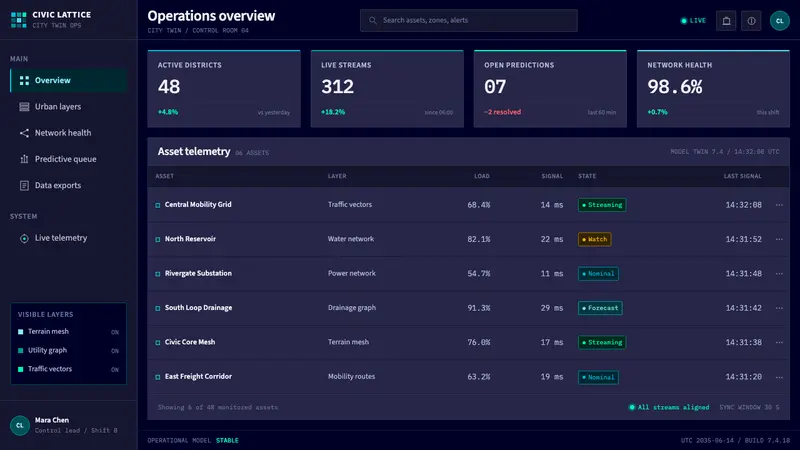The height and width of the screenshot is (450, 800).
Task: Sort by the LOAD column header
Action: pos(482,176)
